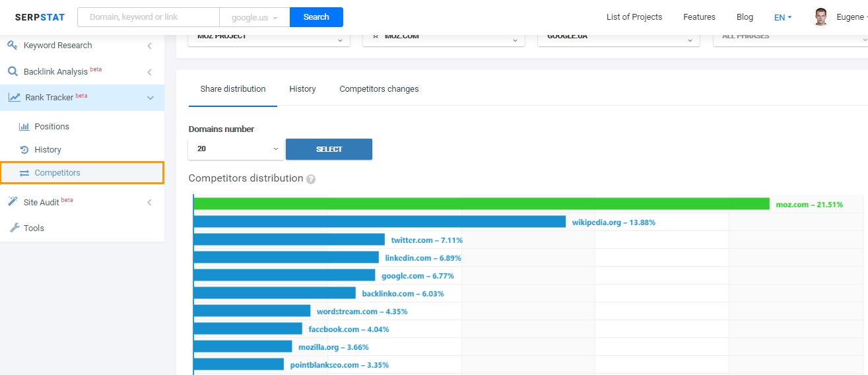Expand the Site Audit section chevron
This screenshot has height=375, width=868.
pyautogui.click(x=150, y=202)
